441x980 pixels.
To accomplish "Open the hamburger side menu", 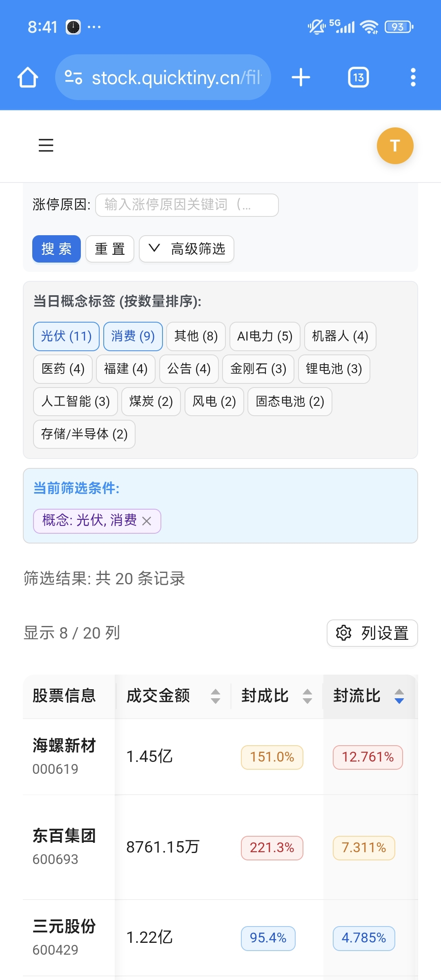I will click(x=46, y=145).
